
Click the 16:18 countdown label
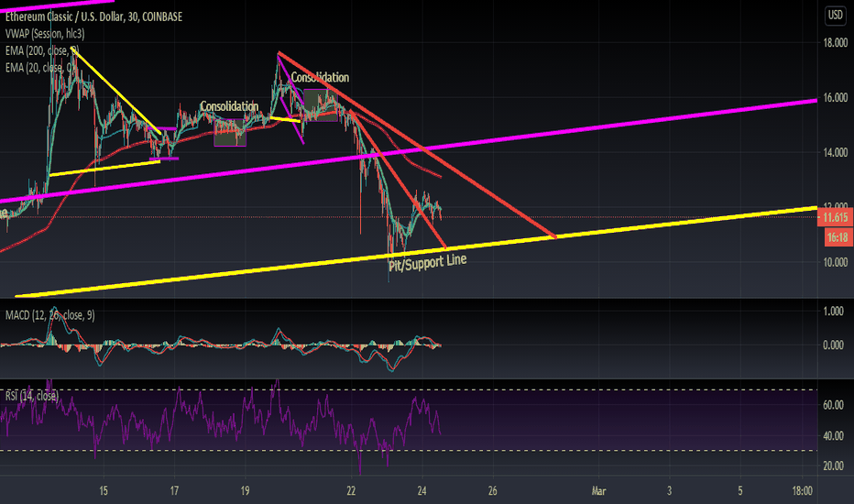[x=838, y=237]
